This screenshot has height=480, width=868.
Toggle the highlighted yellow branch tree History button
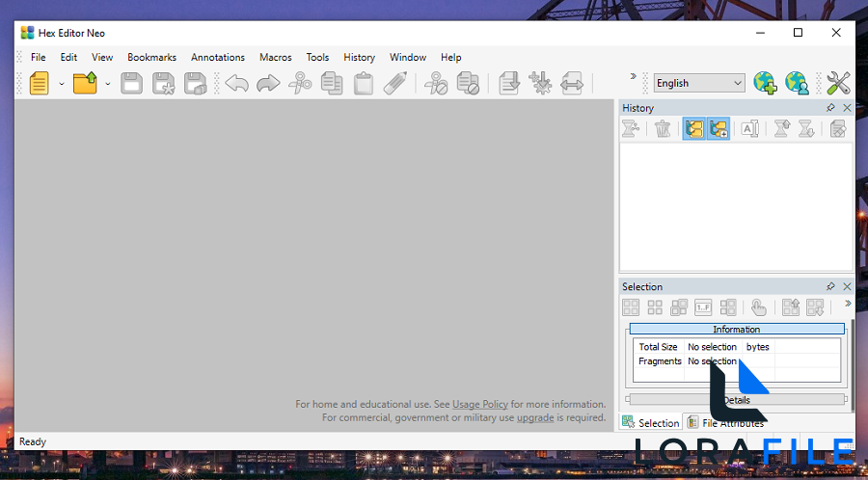click(694, 129)
